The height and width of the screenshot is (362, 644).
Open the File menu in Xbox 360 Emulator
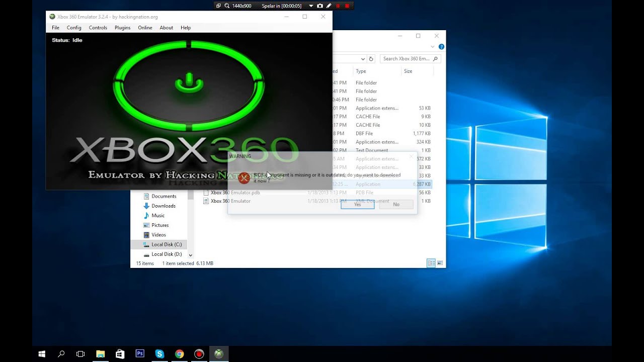point(55,28)
